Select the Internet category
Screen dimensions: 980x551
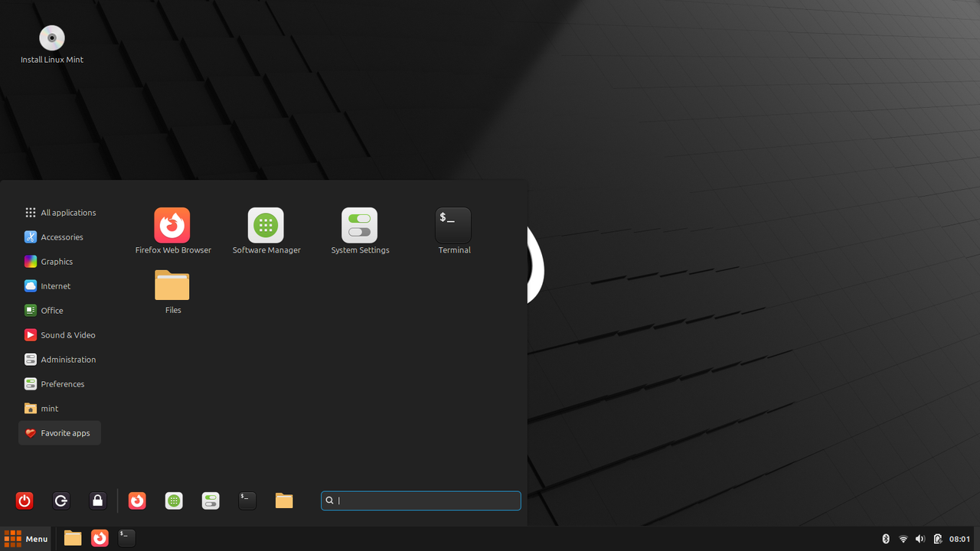click(60, 286)
